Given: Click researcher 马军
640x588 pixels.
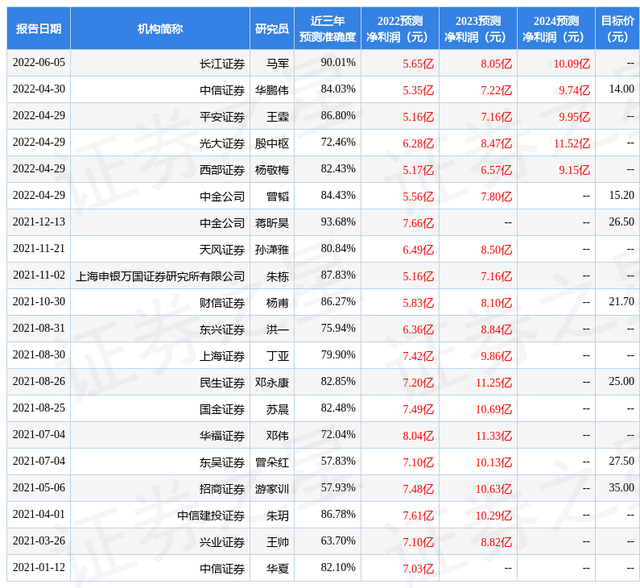Looking at the screenshot, I should pos(278,64).
